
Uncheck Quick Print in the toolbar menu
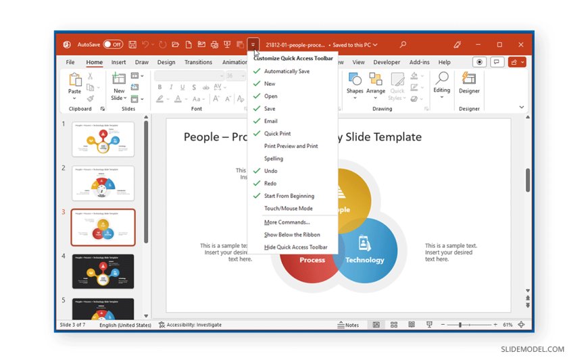point(277,134)
